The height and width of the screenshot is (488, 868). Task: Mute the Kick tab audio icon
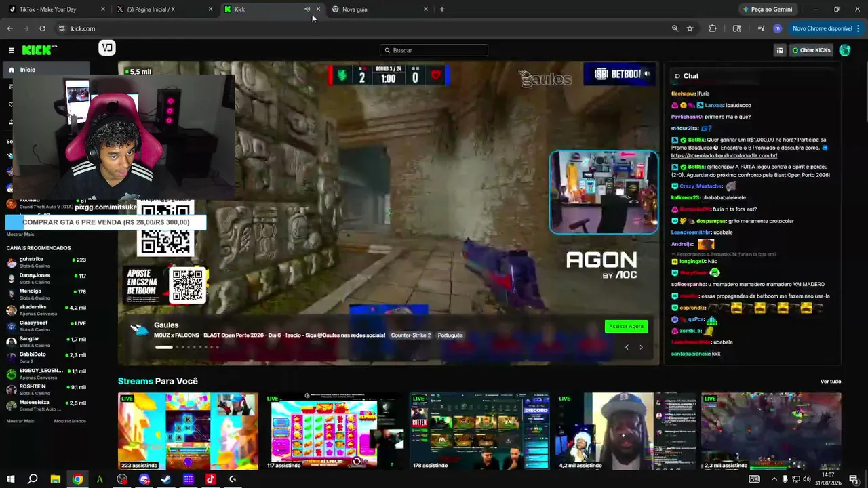pos(307,9)
